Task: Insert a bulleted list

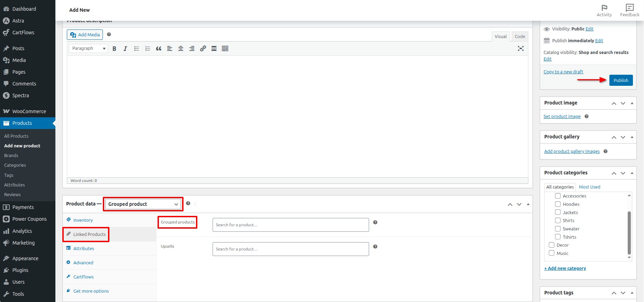Action: pyautogui.click(x=136, y=49)
